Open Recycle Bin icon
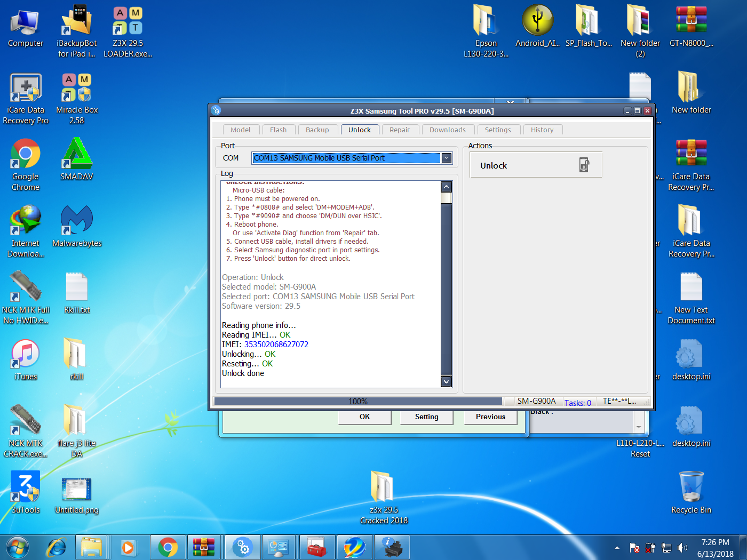Viewport: 747px width, 560px height. 692,493
